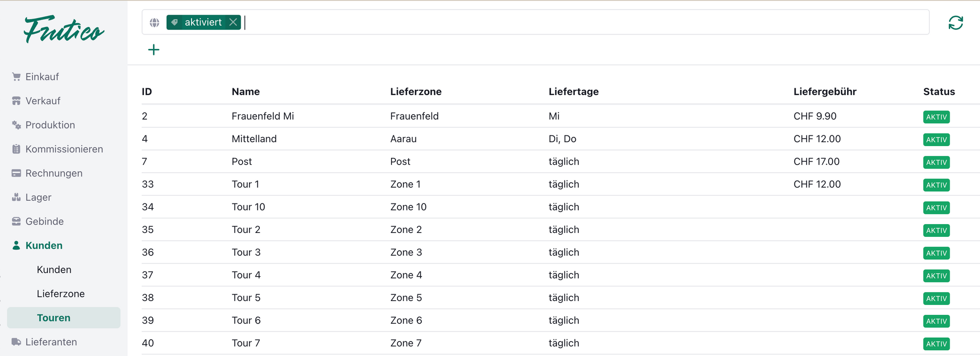Select the Touren submenu item
The width and height of the screenshot is (980, 356).
click(54, 318)
